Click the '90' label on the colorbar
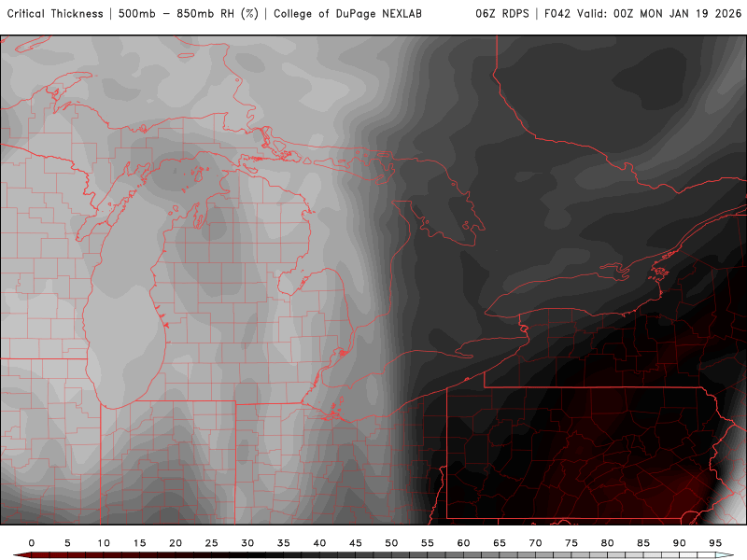Viewport: 747px width, 560px height. click(680, 543)
